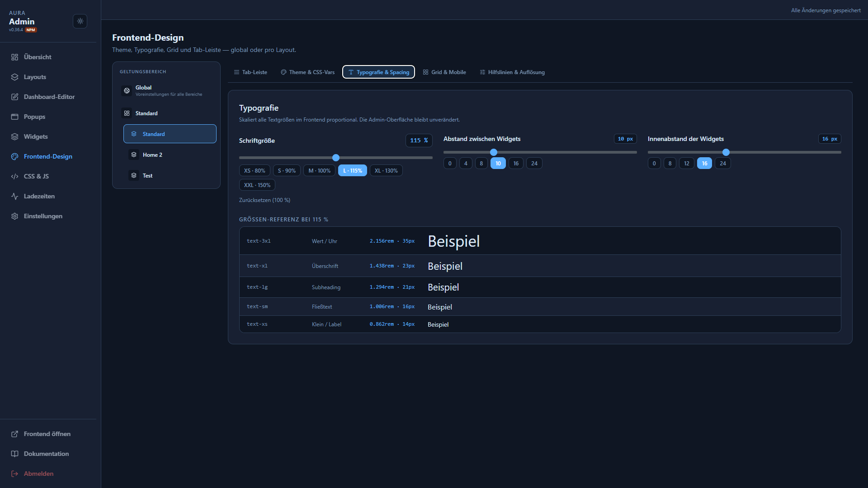The image size is (868, 488).
Task: Open the Tab-Leiste tab
Action: pyautogui.click(x=250, y=72)
